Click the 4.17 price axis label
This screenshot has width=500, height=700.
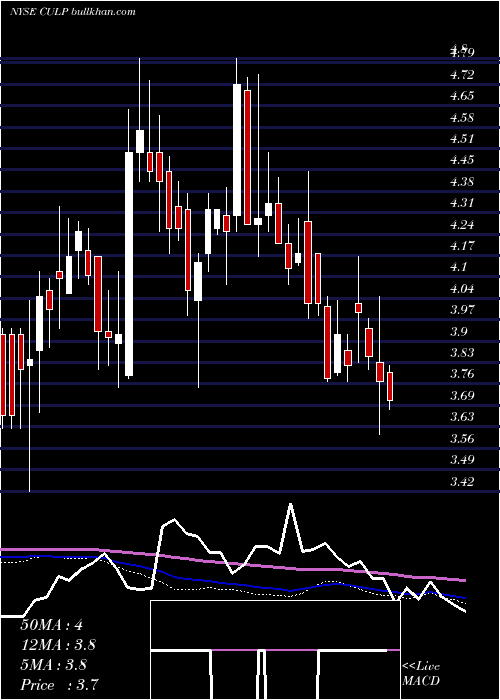point(462,246)
